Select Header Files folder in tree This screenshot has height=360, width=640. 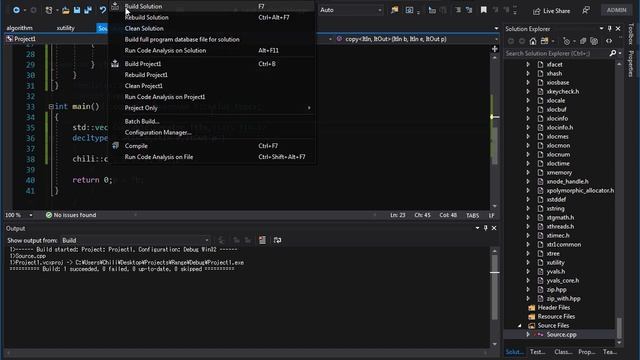click(553, 308)
